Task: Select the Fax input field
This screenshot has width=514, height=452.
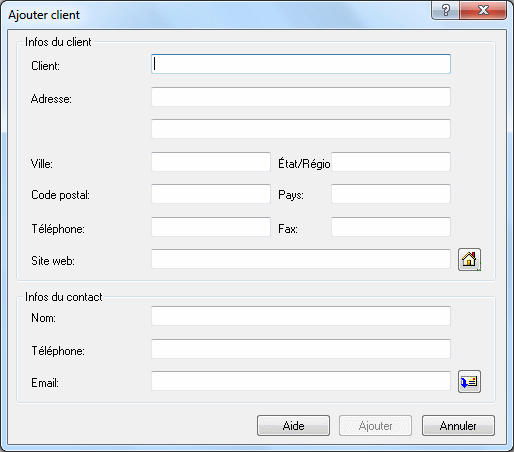Action: (391, 227)
